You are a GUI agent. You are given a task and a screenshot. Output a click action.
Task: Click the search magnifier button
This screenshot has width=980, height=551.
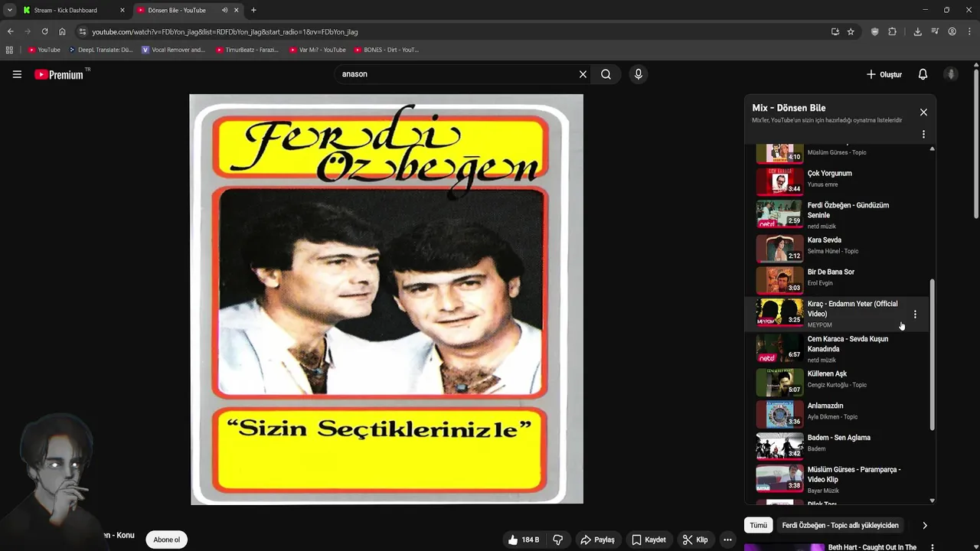[x=606, y=74]
